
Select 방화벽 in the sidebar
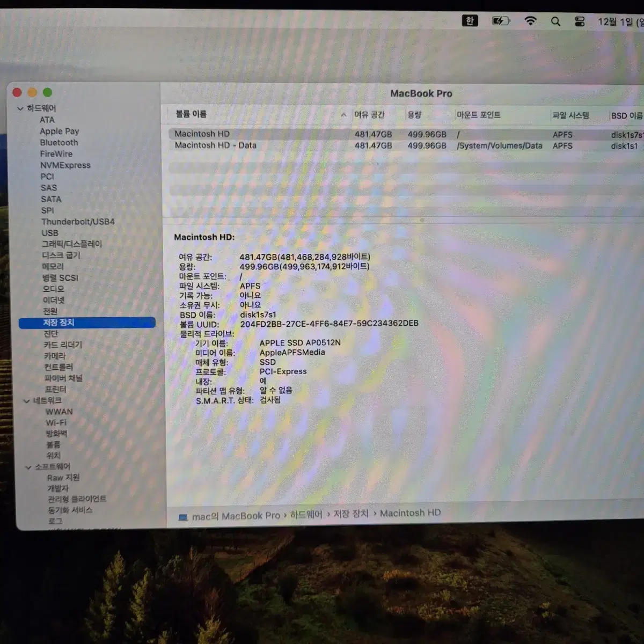(x=56, y=434)
